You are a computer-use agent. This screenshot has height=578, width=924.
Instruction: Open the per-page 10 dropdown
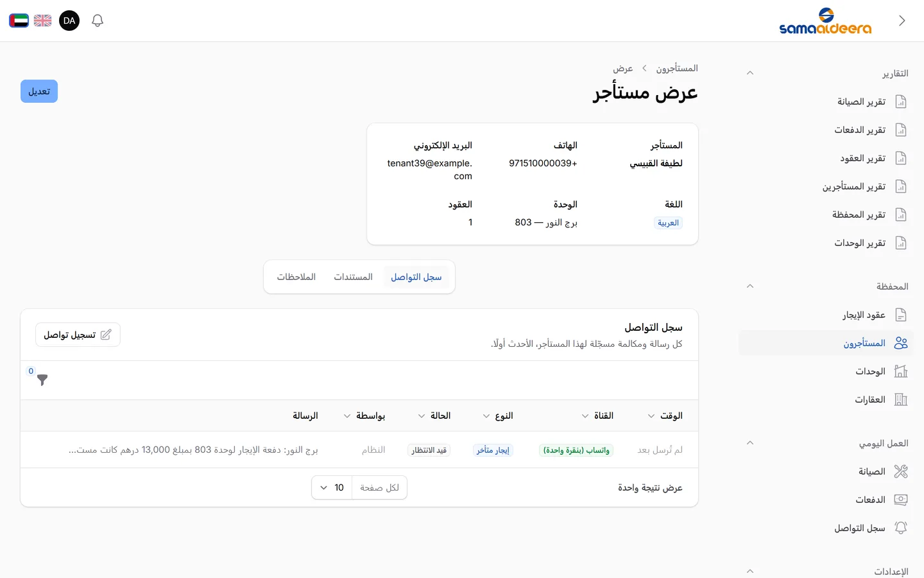tap(332, 487)
